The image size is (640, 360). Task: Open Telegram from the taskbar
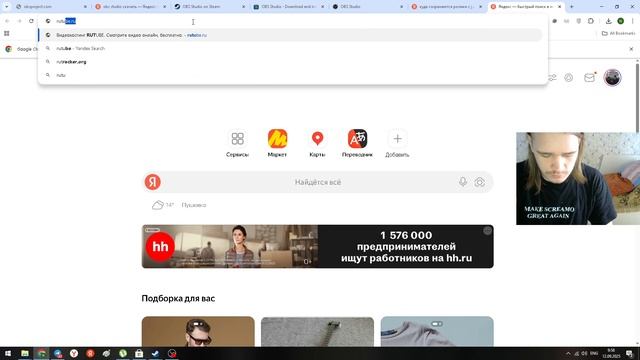pyautogui.click(x=58, y=353)
